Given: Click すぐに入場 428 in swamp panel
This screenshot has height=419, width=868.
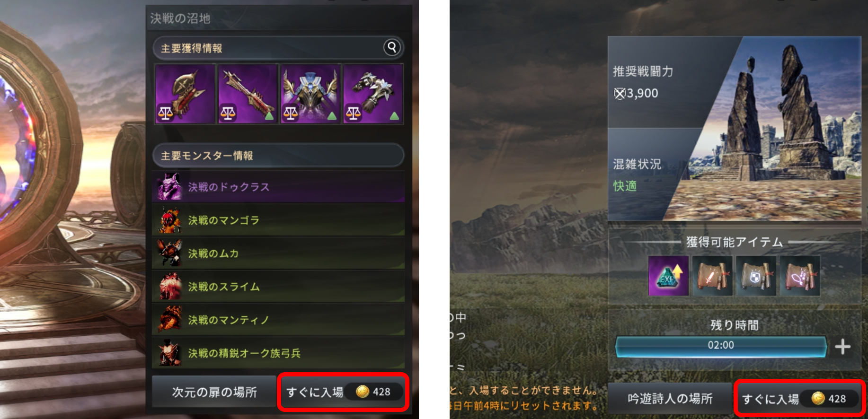Looking at the screenshot, I should pyautogui.click(x=343, y=392).
